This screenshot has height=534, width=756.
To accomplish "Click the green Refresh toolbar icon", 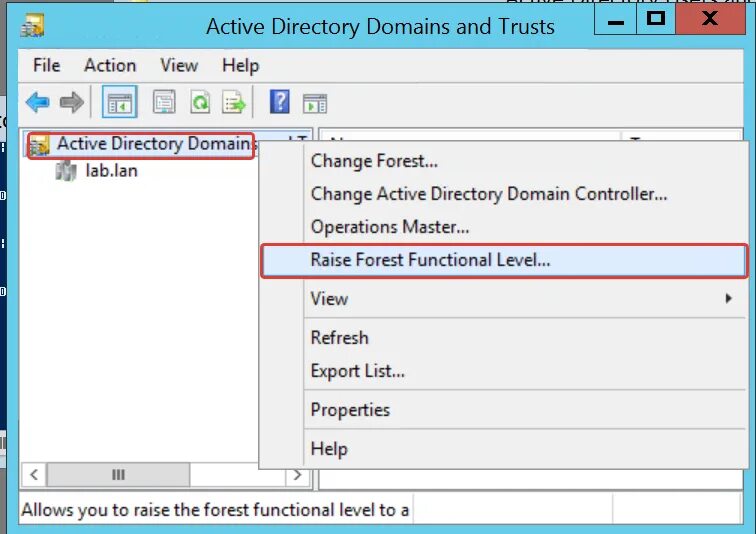I will (x=200, y=102).
